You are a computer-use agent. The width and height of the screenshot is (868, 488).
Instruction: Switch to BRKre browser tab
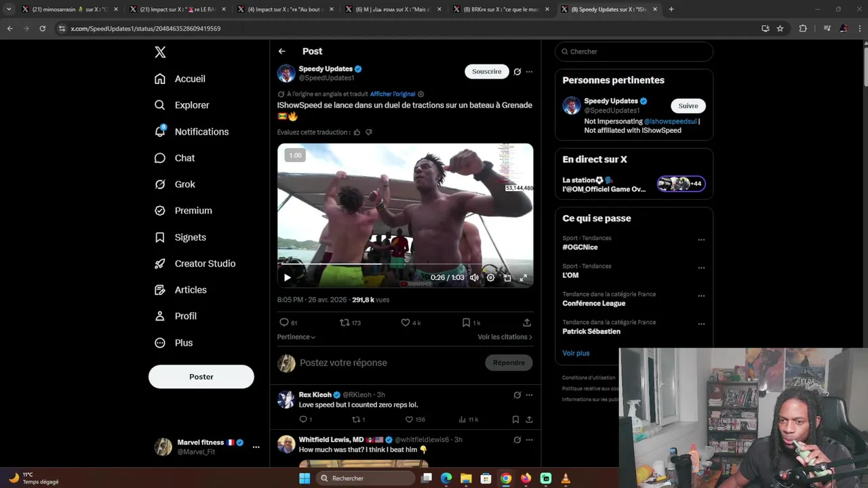pos(501,9)
